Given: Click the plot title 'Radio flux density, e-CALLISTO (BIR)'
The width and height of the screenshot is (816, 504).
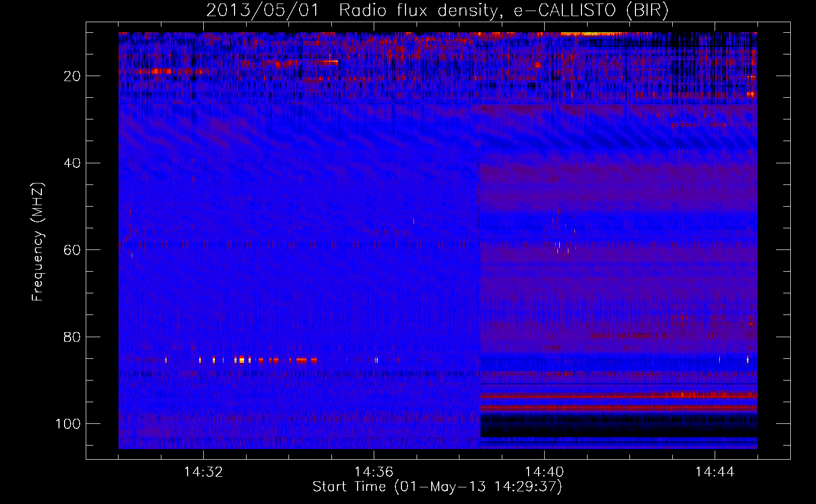Looking at the screenshot, I should point(503,11).
